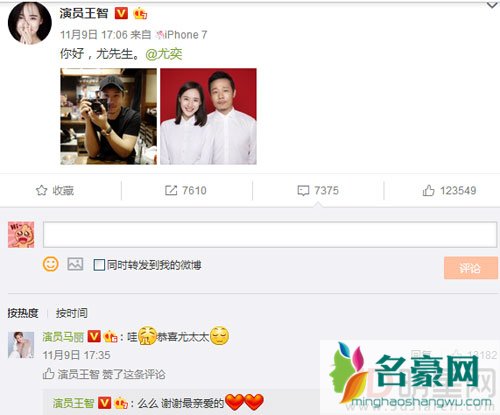Click the orange 评论 submit button

pos(471,268)
